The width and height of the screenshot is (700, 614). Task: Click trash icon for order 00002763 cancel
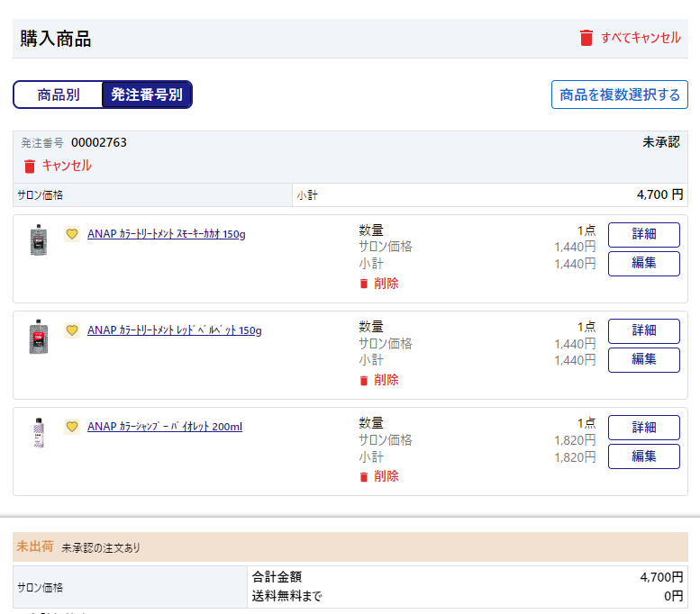[x=30, y=167]
